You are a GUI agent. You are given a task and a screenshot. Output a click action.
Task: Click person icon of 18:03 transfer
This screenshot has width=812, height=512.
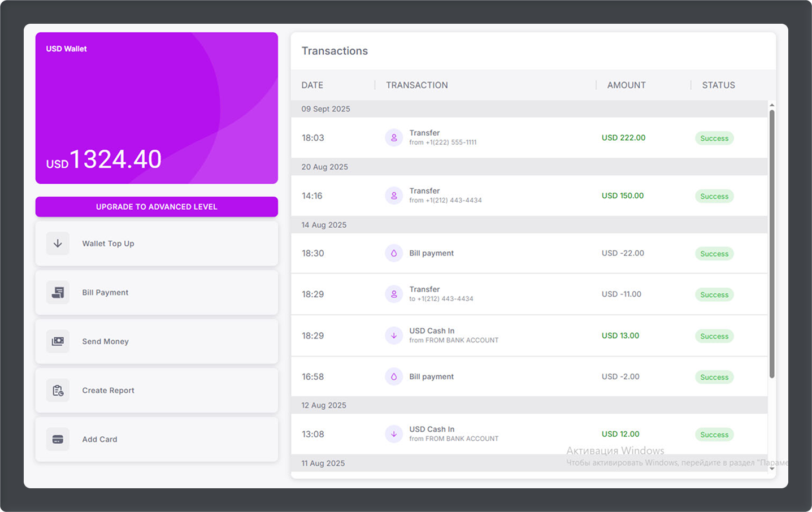394,137
